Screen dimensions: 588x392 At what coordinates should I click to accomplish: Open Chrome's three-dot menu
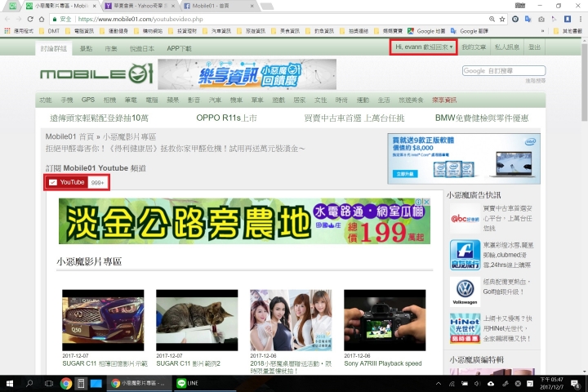click(x=580, y=19)
